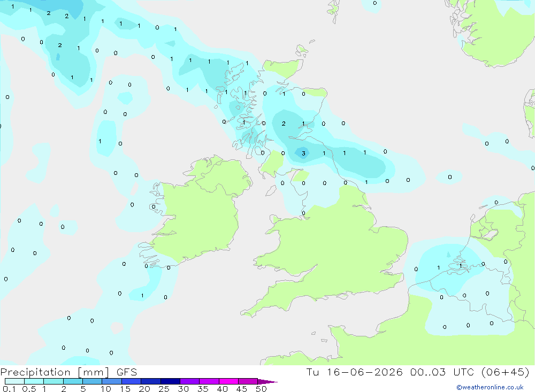Click the above-50 mm legend arrow tip
535x392 pixels.
point(268,382)
